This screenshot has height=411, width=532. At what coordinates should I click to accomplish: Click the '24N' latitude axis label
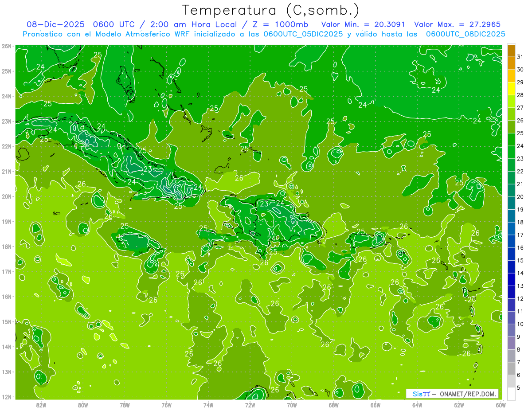coord(6,96)
